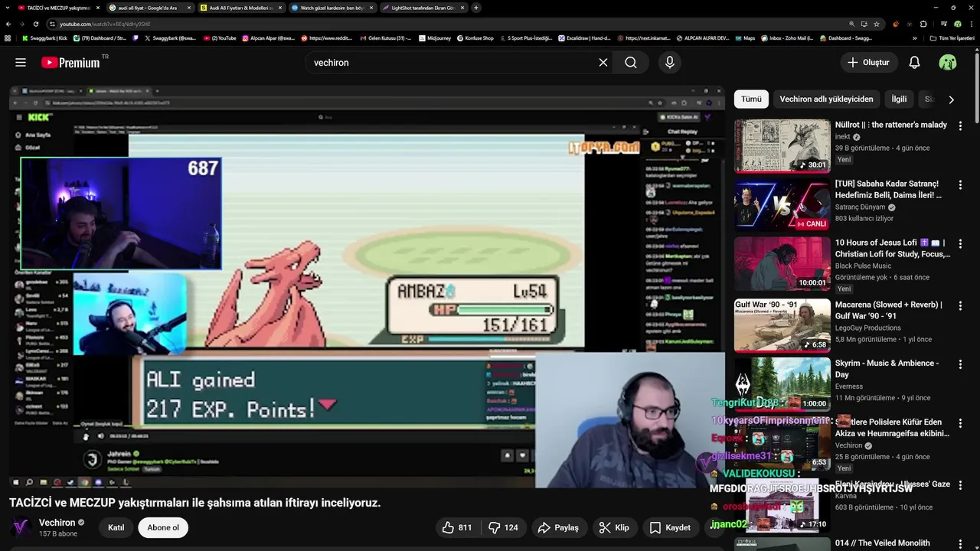Open options for Nüllrot video
The height and width of the screenshot is (551, 980).
pos(960,126)
